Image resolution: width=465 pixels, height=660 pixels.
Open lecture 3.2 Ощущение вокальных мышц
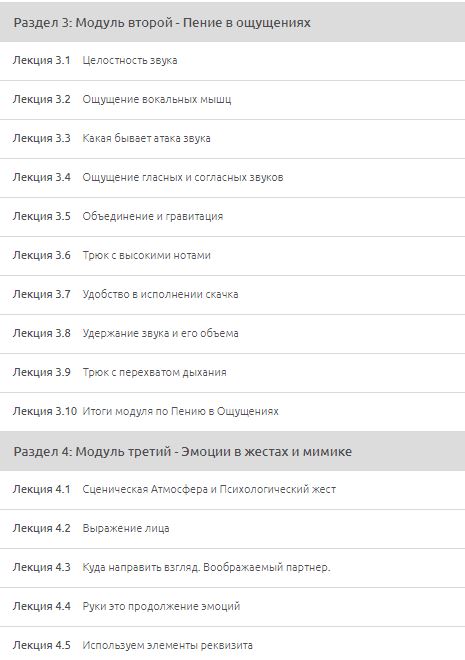click(232, 100)
